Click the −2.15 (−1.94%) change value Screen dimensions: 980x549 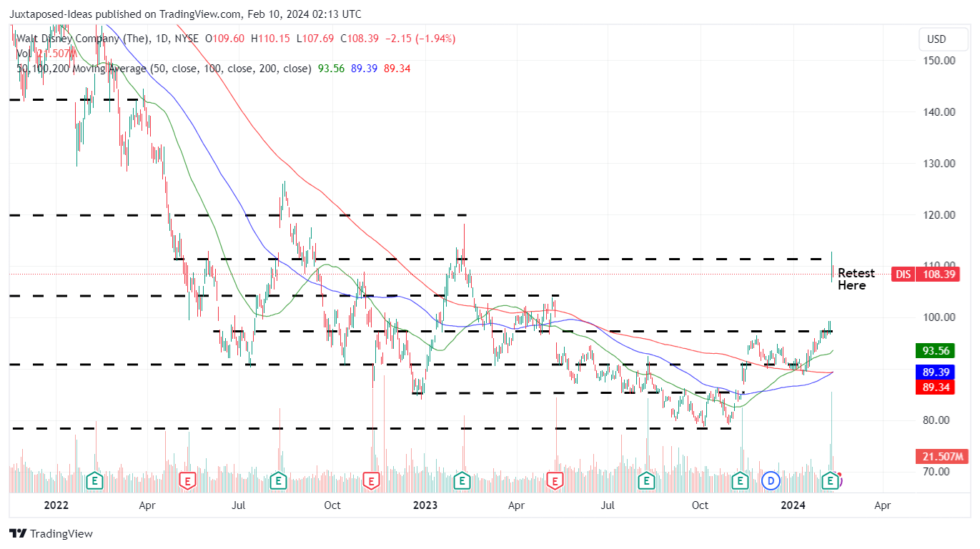(420, 39)
